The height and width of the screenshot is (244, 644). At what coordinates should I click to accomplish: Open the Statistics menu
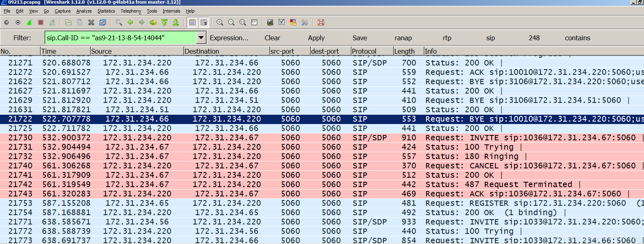(106, 11)
